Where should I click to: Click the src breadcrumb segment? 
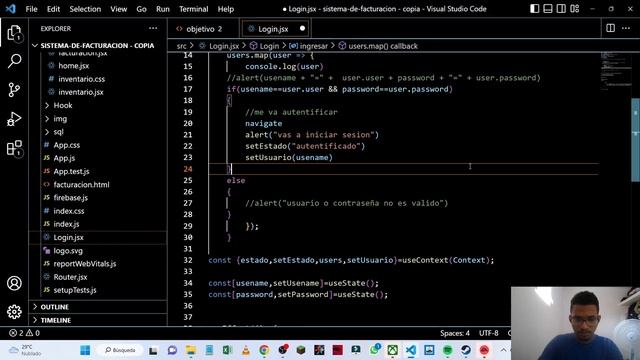point(182,46)
